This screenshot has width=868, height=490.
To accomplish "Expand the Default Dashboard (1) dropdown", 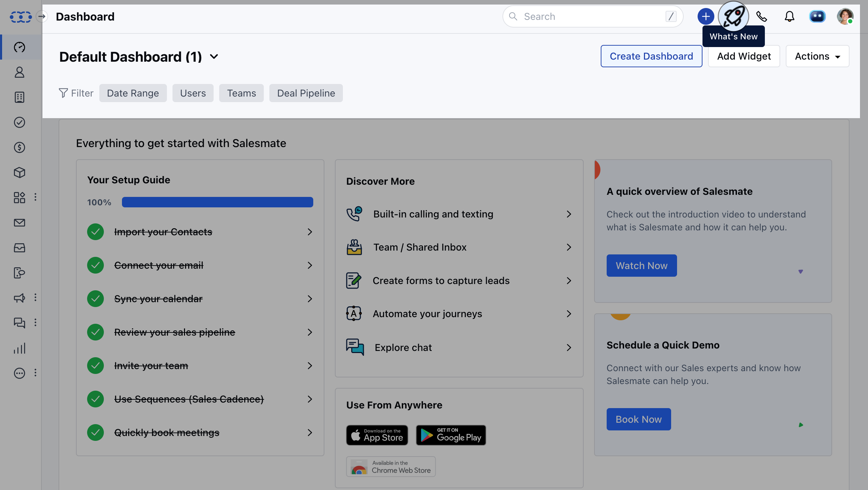I will 214,56.
